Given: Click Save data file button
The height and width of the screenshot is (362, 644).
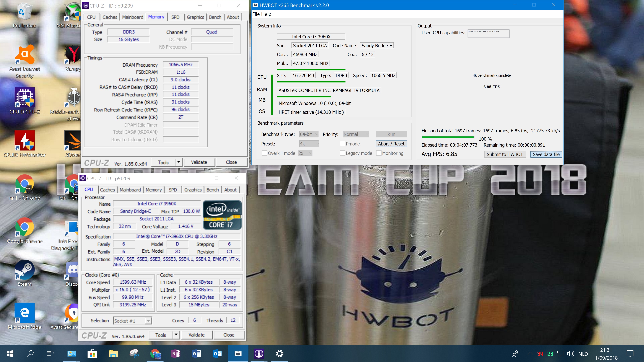Looking at the screenshot, I should [x=546, y=154].
